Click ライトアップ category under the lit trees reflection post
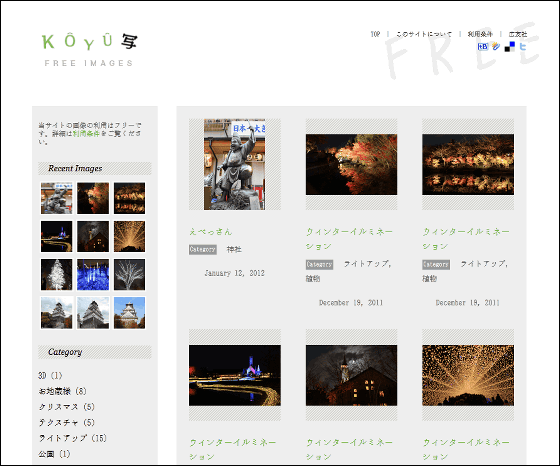The height and width of the screenshot is (466, 560). click(482, 264)
